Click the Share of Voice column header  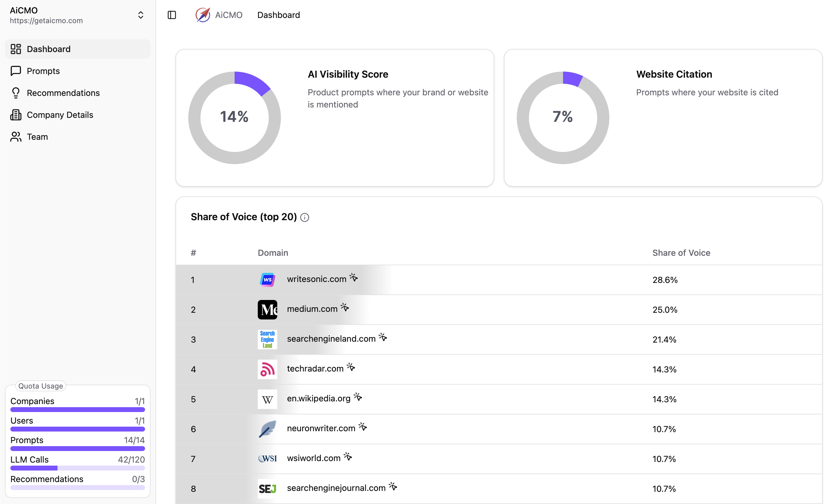[x=681, y=253]
